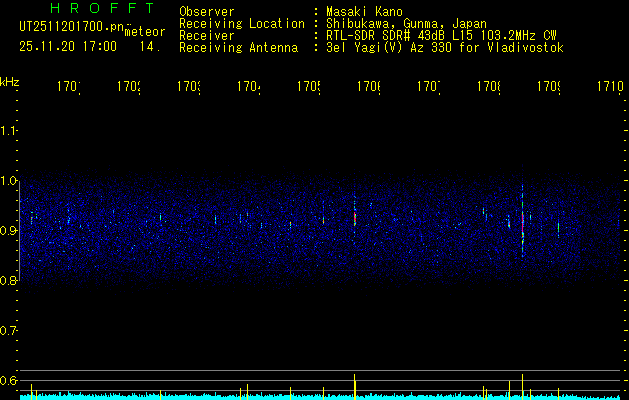The height and width of the screenshot is (400, 629).
Task: Select the 1702 time axis marker
Action: point(128,87)
